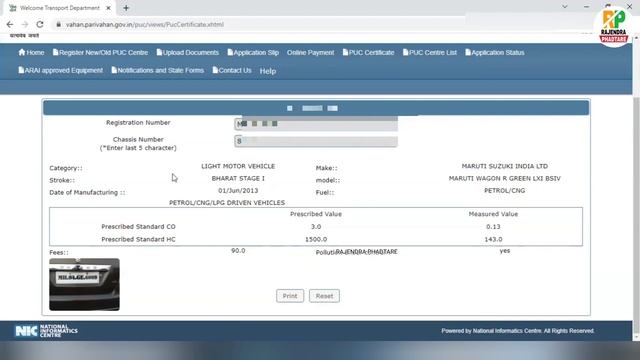The width and height of the screenshot is (640, 360).
Task: Click measured CO value 0.13
Action: [x=493, y=227]
